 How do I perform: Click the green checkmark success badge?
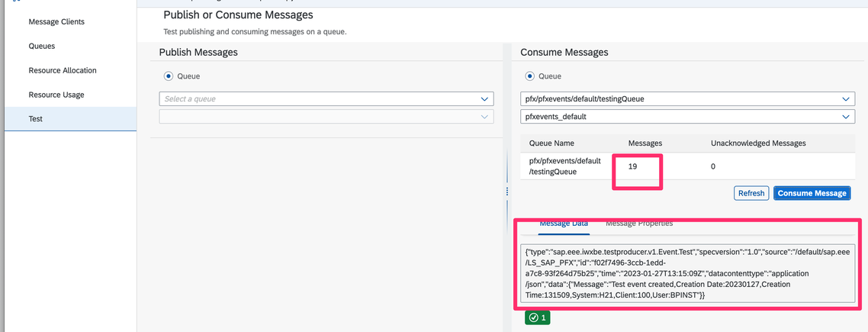click(537, 317)
